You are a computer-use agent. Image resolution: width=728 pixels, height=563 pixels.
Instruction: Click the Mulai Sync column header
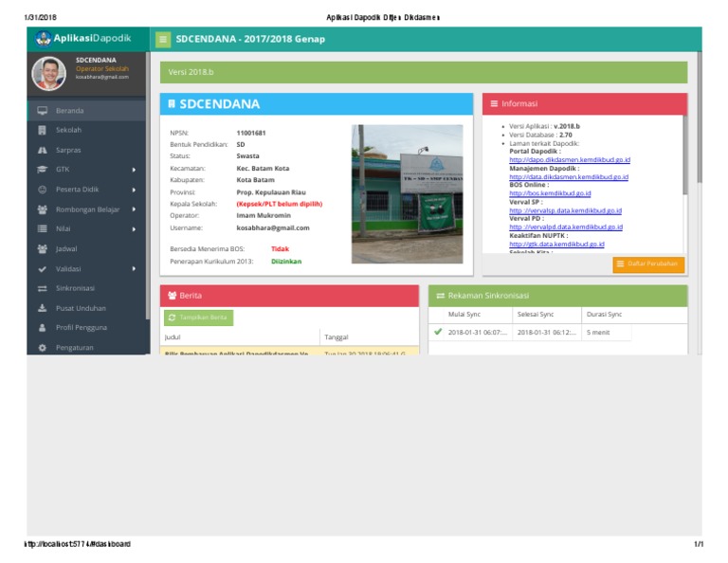[x=478, y=315]
